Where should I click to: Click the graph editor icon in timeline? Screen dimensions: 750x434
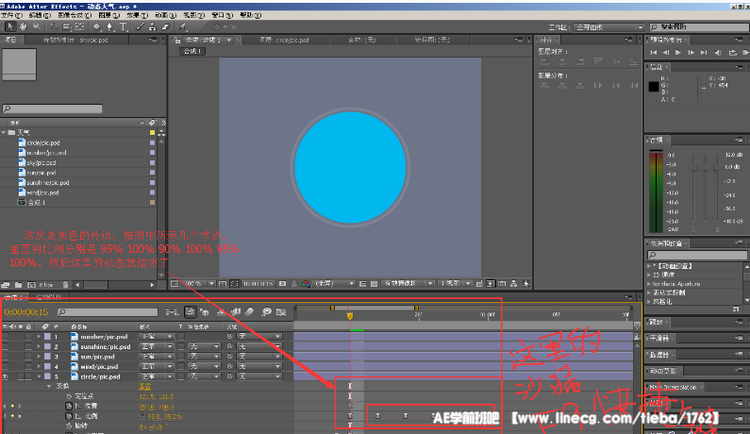pyautogui.click(x=281, y=312)
